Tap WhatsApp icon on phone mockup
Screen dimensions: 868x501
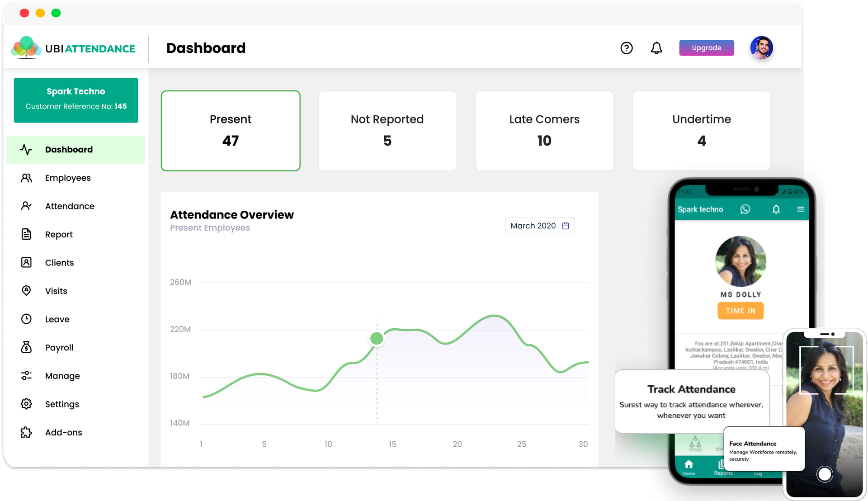(x=745, y=209)
